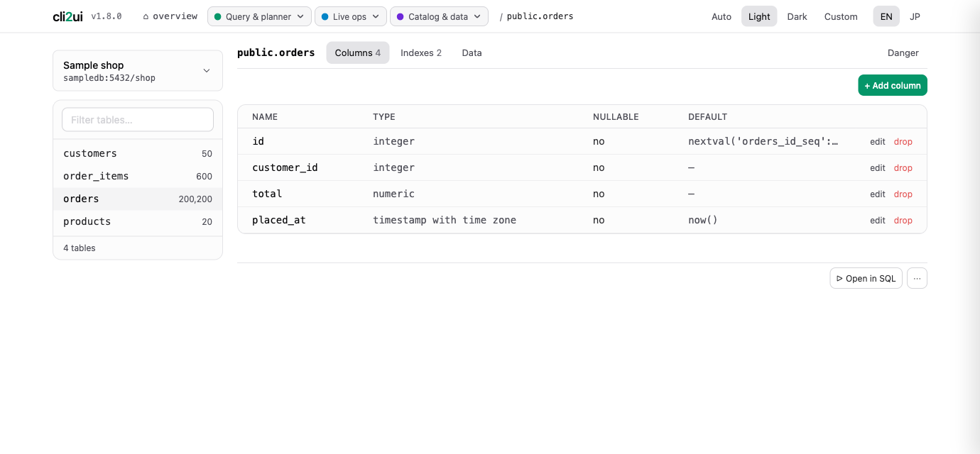Screen dimensions: 980x454
Task: Open the Danger tab
Action: tap(903, 52)
